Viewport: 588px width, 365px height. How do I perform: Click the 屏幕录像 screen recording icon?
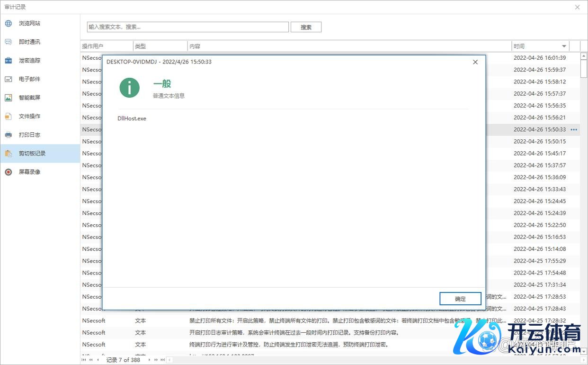coord(9,172)
